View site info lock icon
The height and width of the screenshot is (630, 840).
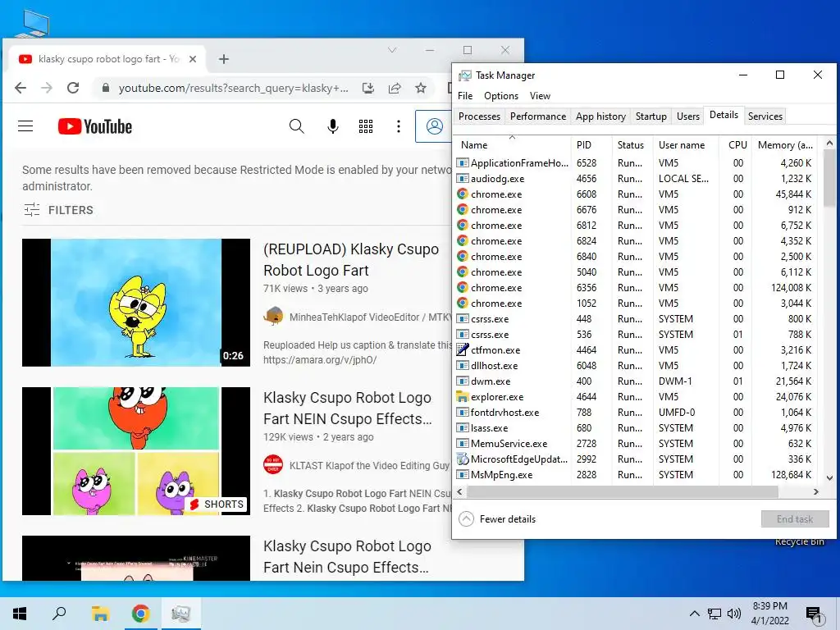[x=106, y=88]
